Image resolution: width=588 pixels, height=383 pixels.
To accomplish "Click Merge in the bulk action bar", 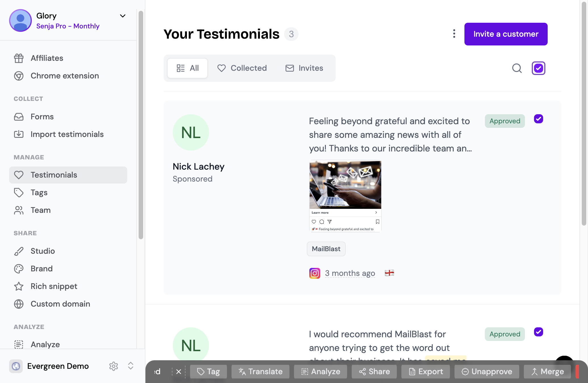I will (547, 372).
